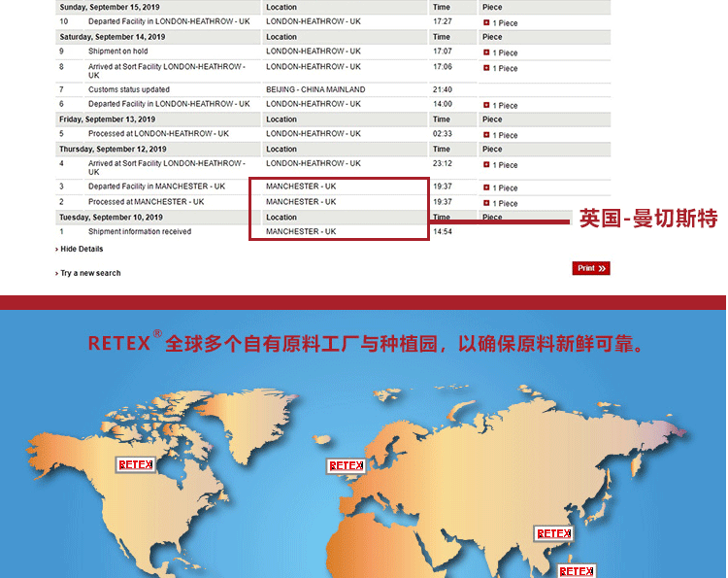Image resolution: width=728 pixels, height=578 pixels.
Task: Click the red Print button
Action: (x=591, y=268)
